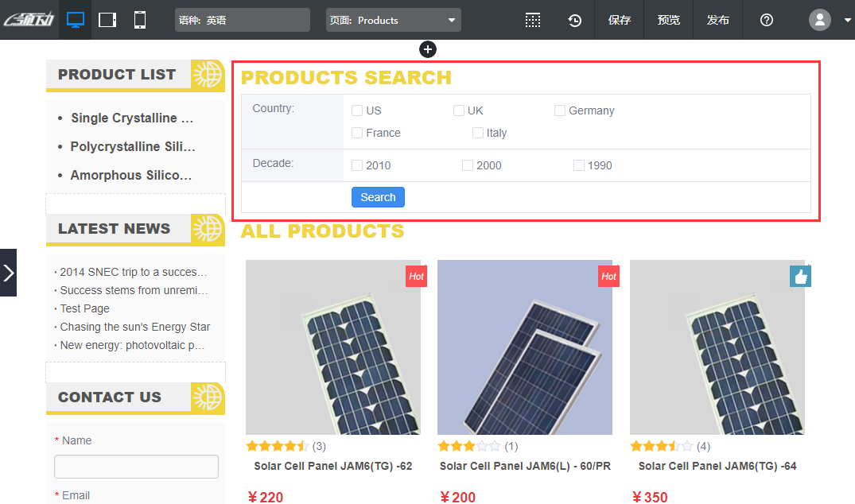The height and width of the screenshot is (504, 855).
Task: Open the Test Page news link
Action: point(84,308)
